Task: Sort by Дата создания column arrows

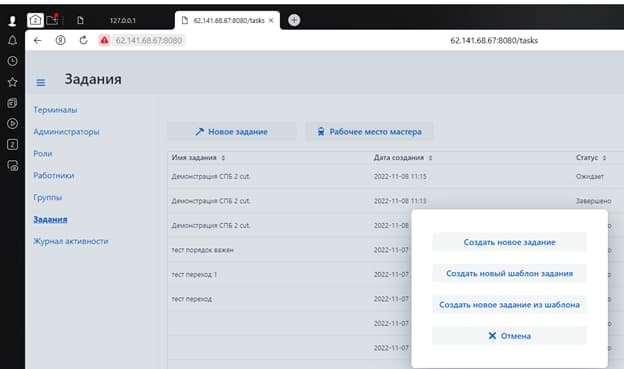Action: coord(431,158)
